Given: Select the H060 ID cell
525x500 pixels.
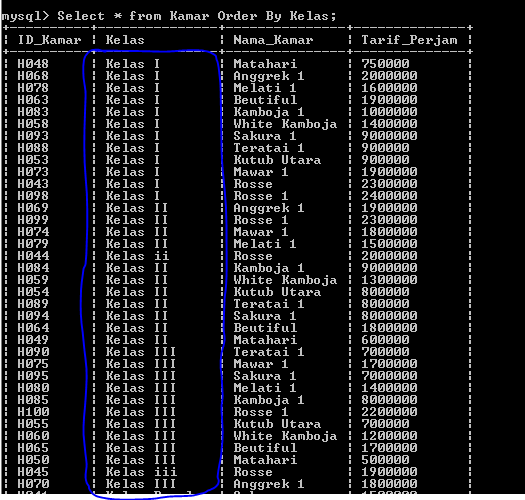Looking at the screenshot, I should 33,436.
